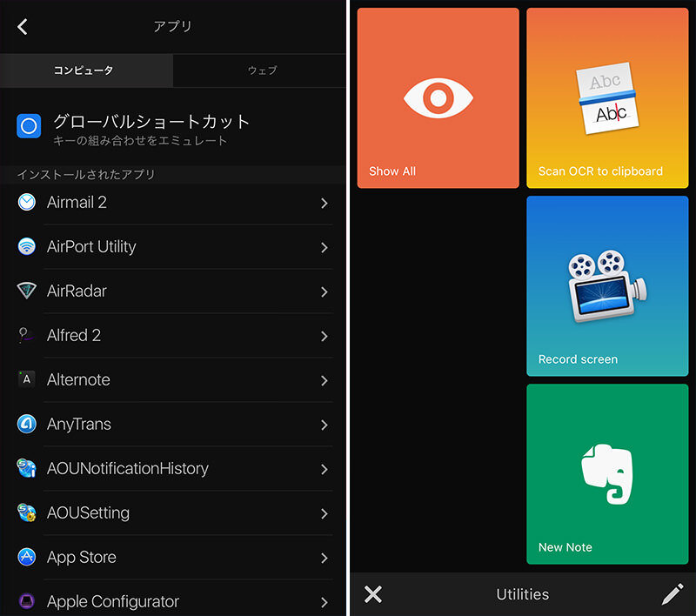Open the AirRadar row
This screenshot has width=696, height=616.
173,291
